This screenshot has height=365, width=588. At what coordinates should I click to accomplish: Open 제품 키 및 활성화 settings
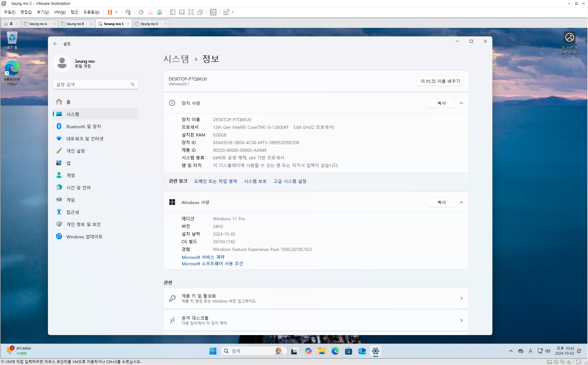(316, 298)
